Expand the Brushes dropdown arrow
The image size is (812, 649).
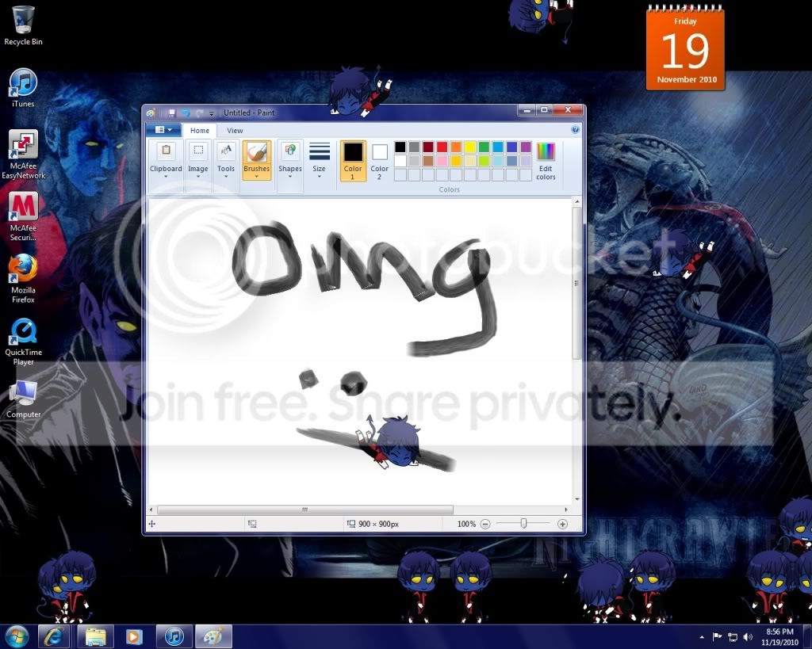[257, 177]
